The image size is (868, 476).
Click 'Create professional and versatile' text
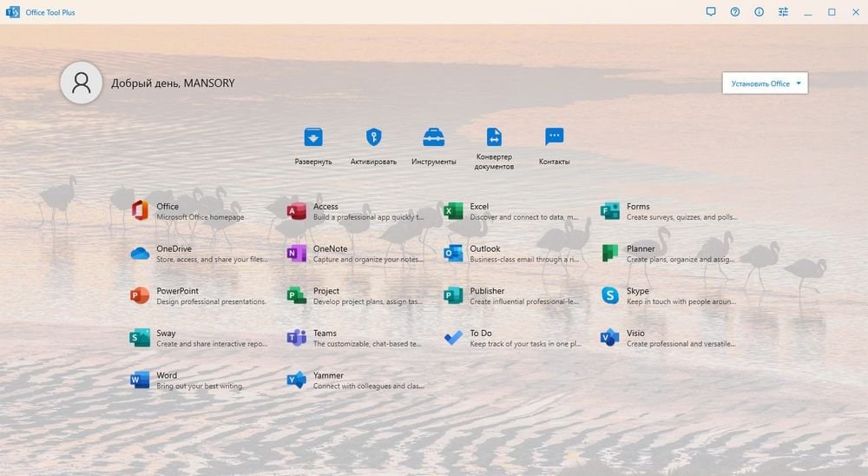click(x=681, y=344)
